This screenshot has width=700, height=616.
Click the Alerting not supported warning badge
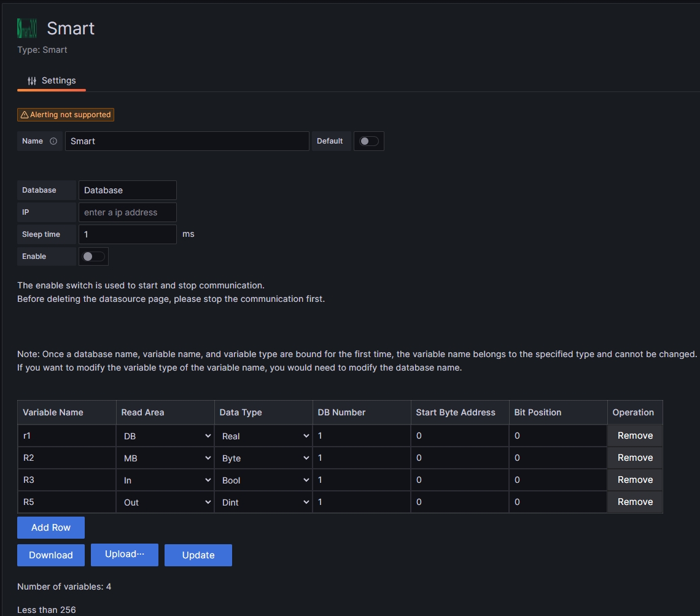pos(66,115)
